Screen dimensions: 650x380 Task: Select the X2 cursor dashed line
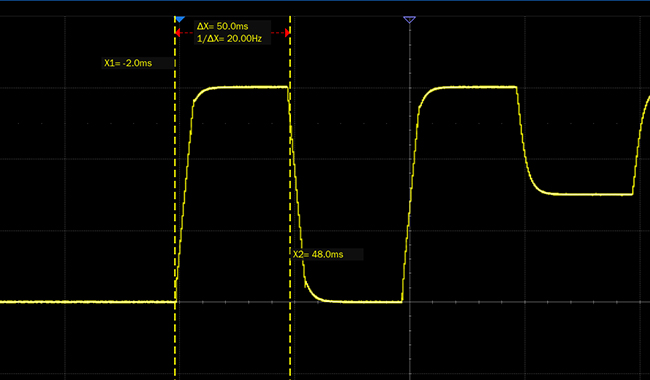[290, 199]
